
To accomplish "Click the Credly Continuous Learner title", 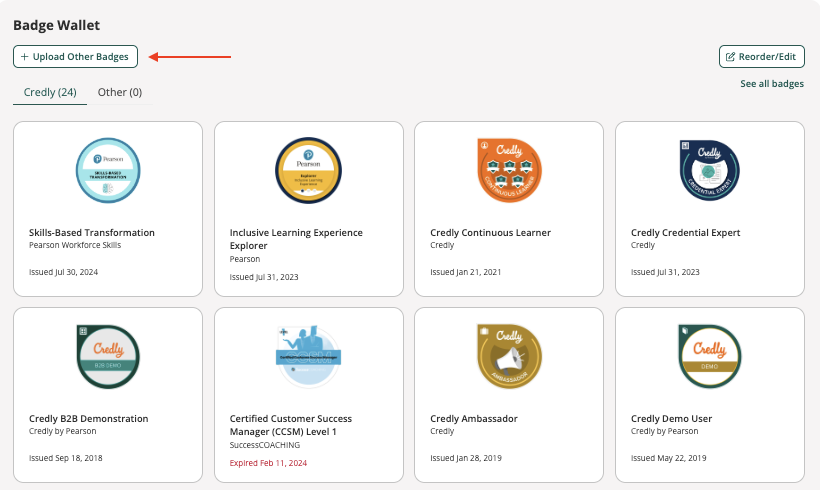I will click(x=490, y=233).
